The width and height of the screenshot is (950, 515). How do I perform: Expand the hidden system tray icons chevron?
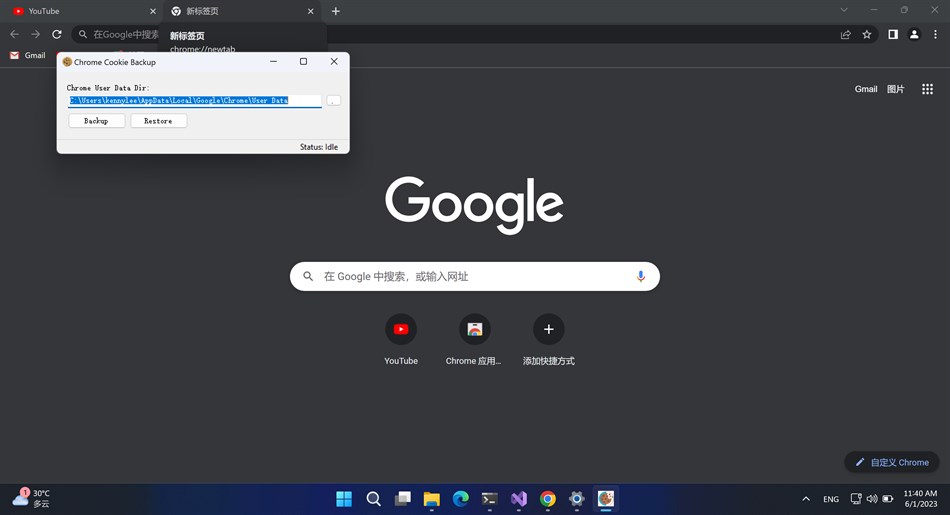806,499
